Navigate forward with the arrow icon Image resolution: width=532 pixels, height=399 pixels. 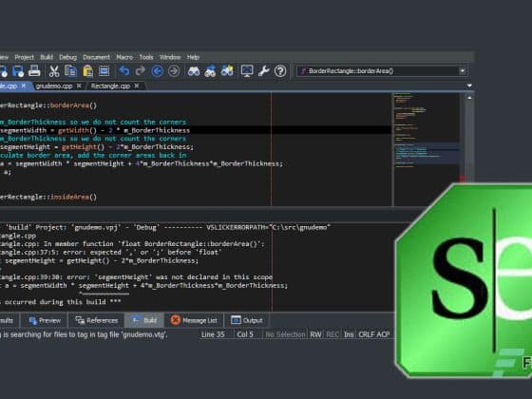click(x=174, y=71)
